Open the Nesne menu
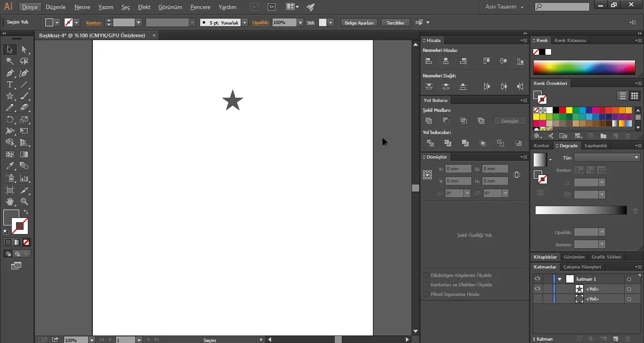Screen dimensions: 644x343 [x=82, y=7]
